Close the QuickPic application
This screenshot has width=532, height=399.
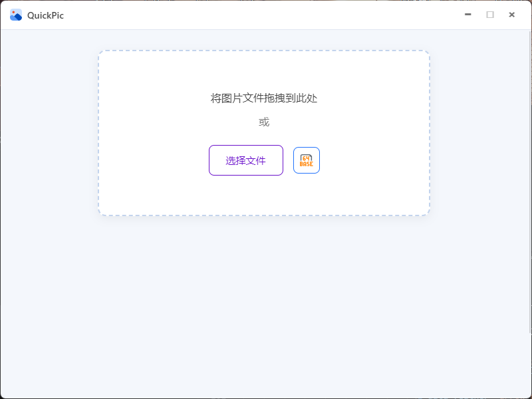[x=511, y=14]
